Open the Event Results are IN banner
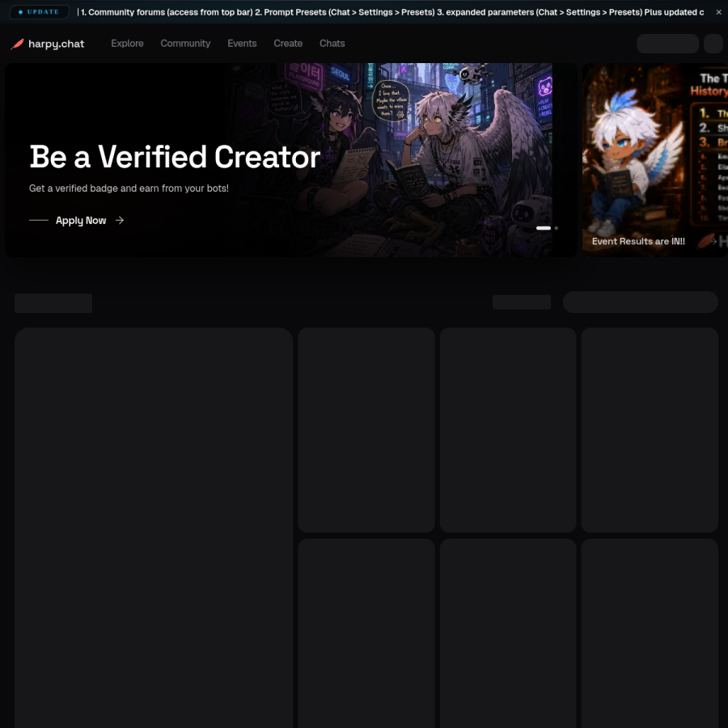 click(654, 159)
